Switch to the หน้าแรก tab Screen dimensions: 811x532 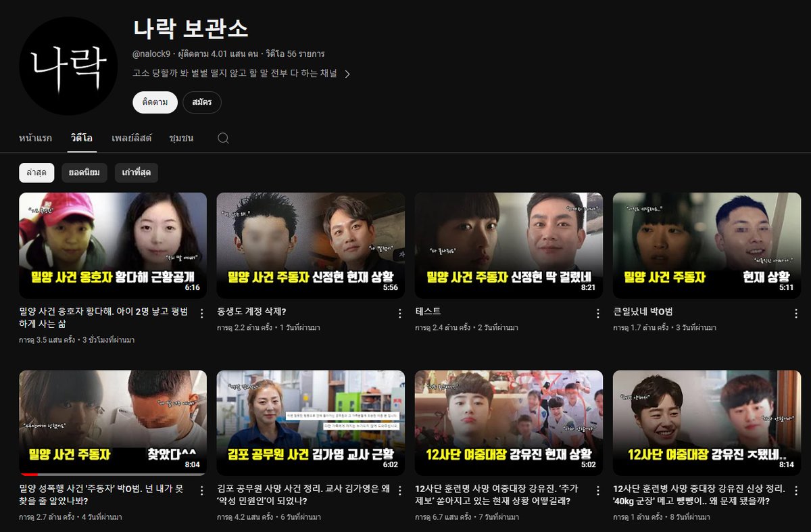(x=35, y=138)
